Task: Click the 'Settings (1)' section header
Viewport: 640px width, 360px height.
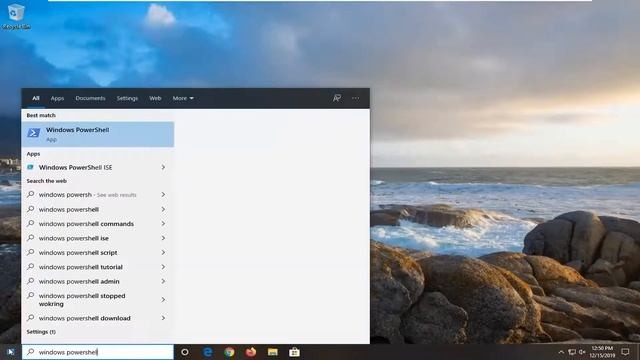Action: pyautogui.click(x=41, y=332)
